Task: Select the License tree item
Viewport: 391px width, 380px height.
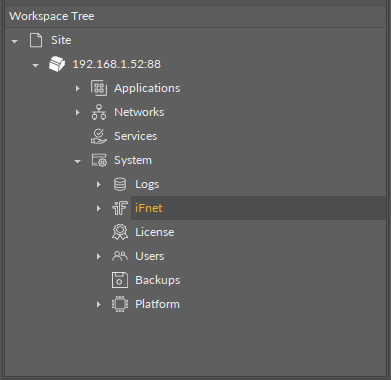Action: (155, 232)
